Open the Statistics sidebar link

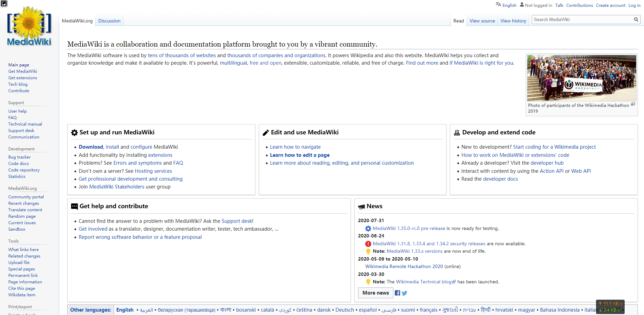17,177
